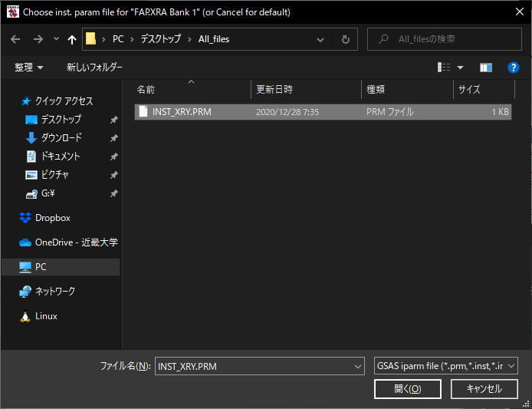
Task: Click the pin icon beside G:¥
Action: pos(114,193)
